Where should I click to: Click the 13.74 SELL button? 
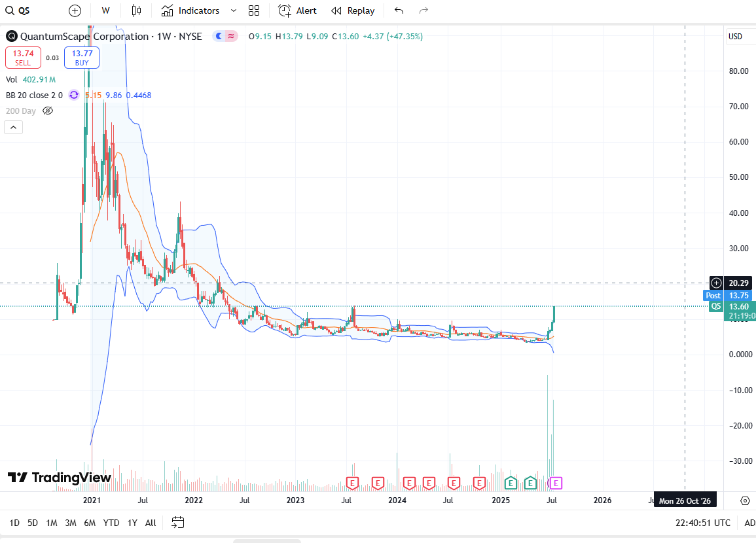pos(23,58)
